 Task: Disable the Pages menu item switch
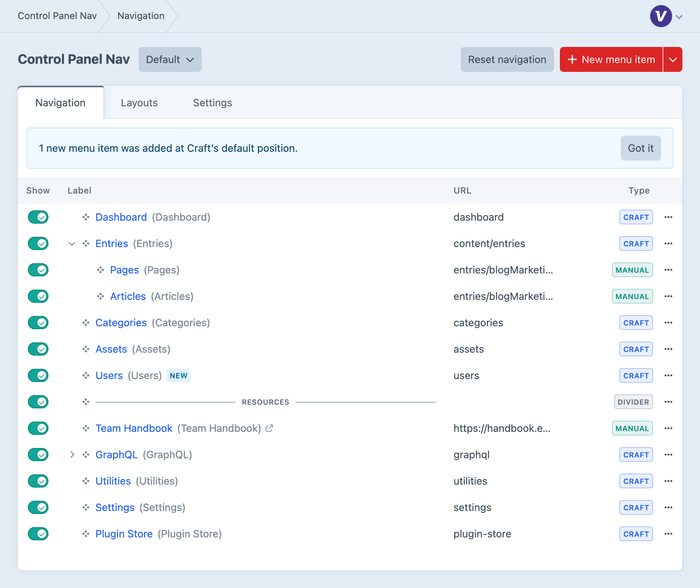tap(38, 270)
